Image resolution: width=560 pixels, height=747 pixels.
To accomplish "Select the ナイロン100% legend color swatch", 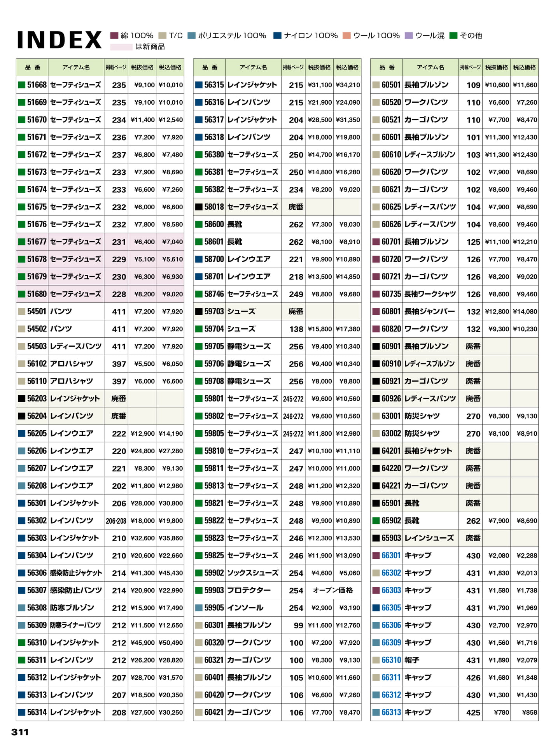I will pyautogui.click(x=277, y=36).
